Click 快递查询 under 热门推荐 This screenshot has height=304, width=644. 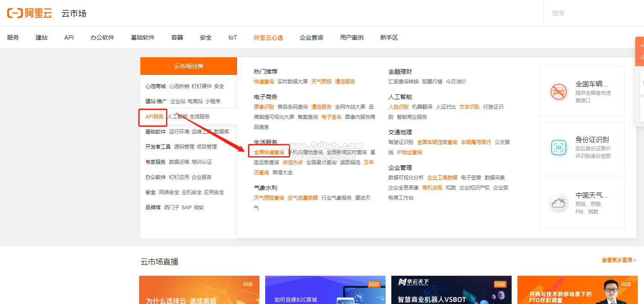264,82
